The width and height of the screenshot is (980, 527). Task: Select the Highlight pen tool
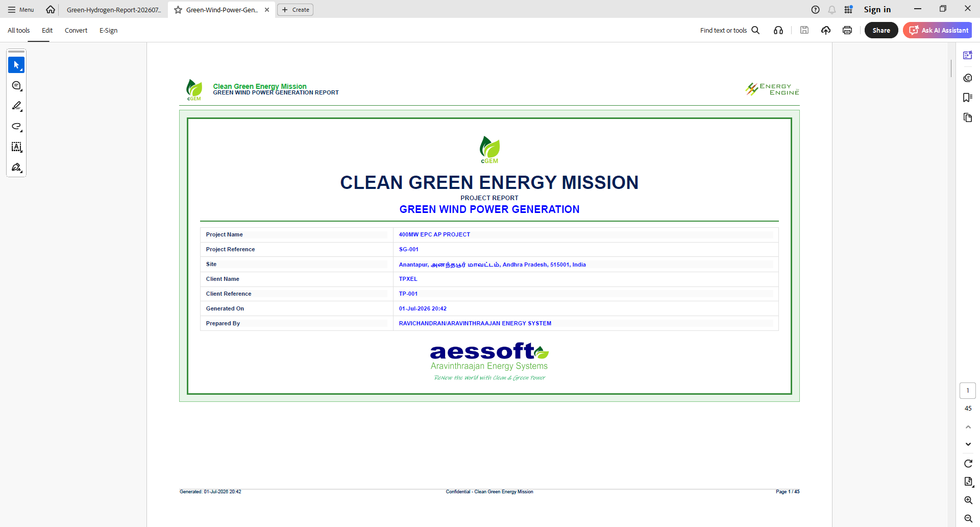tap(16, 106)
